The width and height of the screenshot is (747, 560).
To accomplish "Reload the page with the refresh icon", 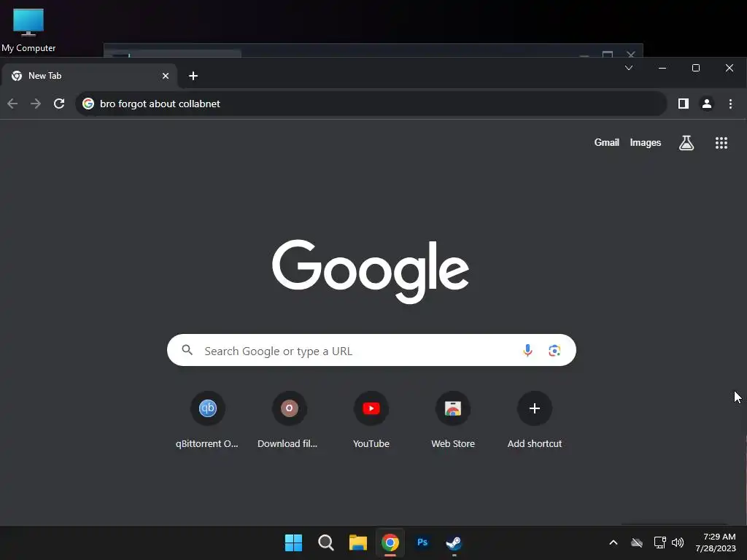I will point(59,104).
